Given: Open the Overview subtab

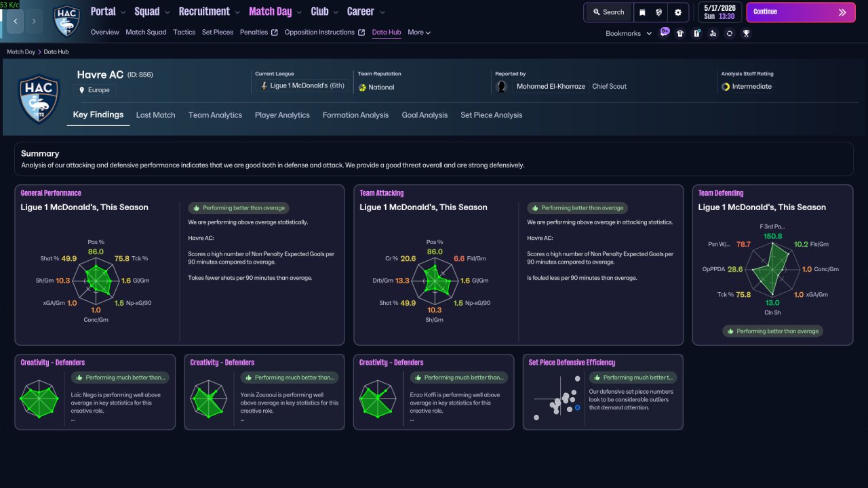Looking at the screenshot, I should [104, 32].
